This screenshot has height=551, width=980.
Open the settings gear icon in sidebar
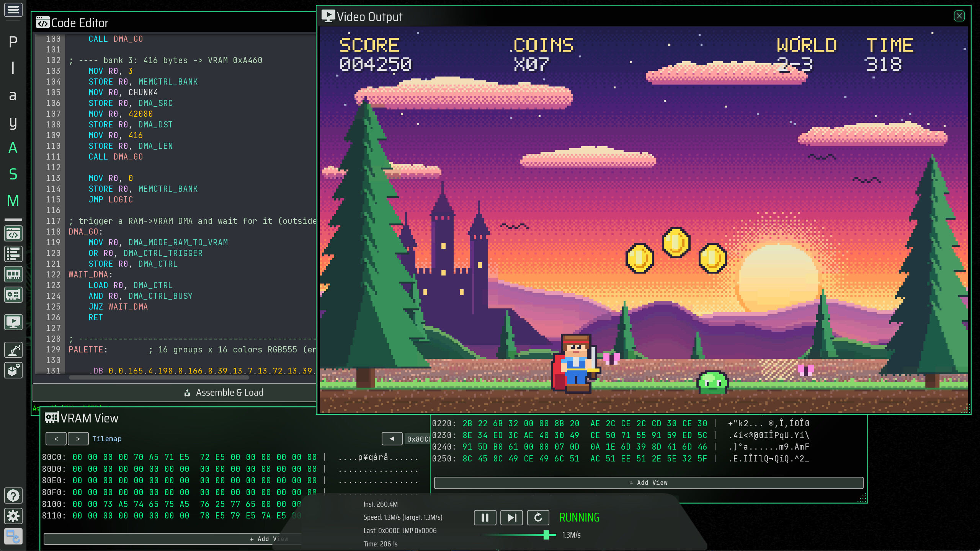pos(13,516)
